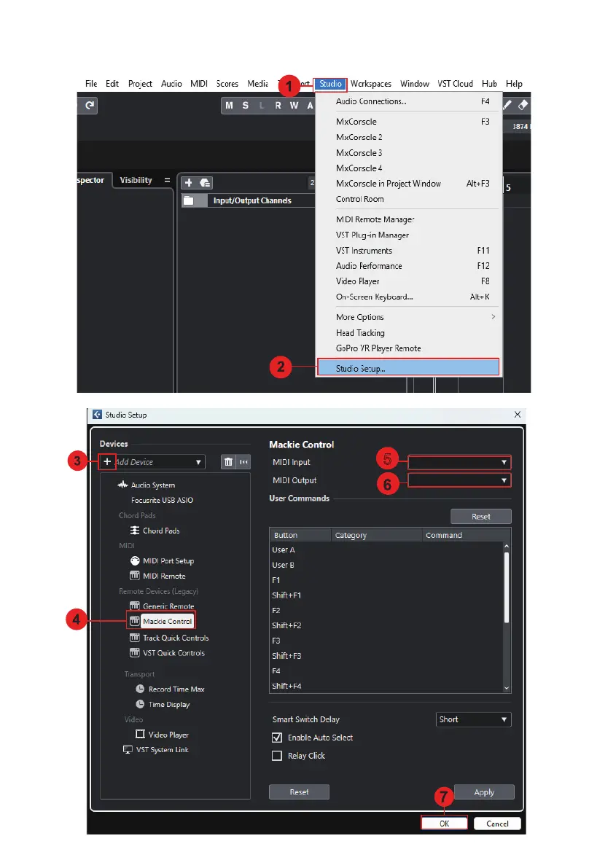The image size is (589, 868).
Task: Toggle the S solo-all button
Action: (245, 105)
